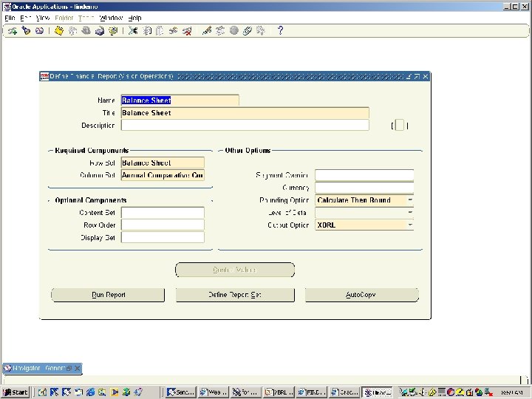The image size is (532, 399).
Task: Click the Segment Override field
Action: click(364, 175)
